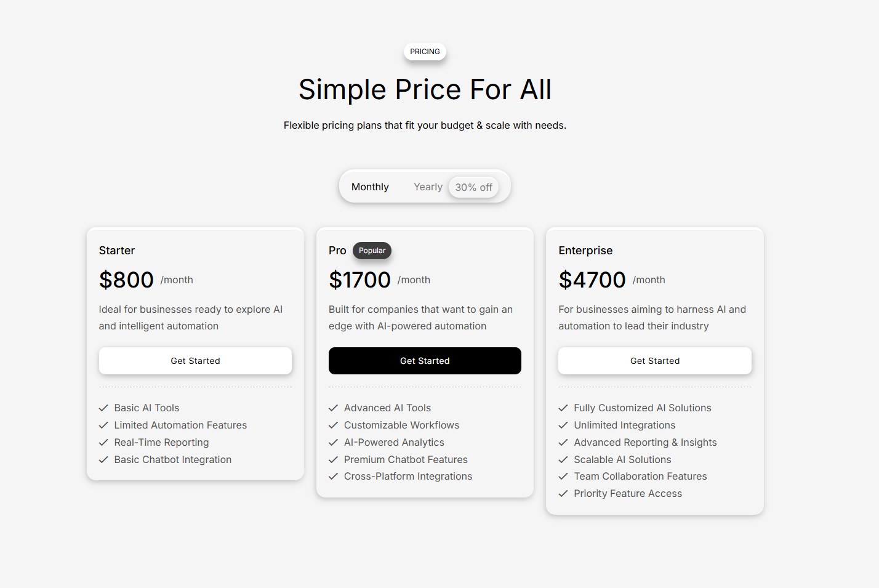
Task: Click checkmark beside Advanced AI Tools
Action: pyautogui.click(x=334, y=408)
